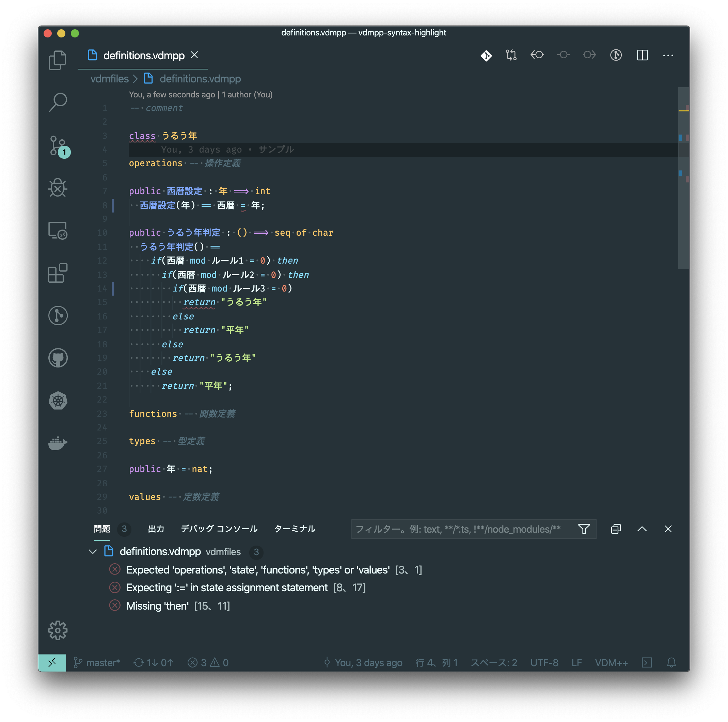The height and width of the screenshot is (722, 728).
Task: Open the Run and Debug bug icon
Action: [x=57, y=188]
